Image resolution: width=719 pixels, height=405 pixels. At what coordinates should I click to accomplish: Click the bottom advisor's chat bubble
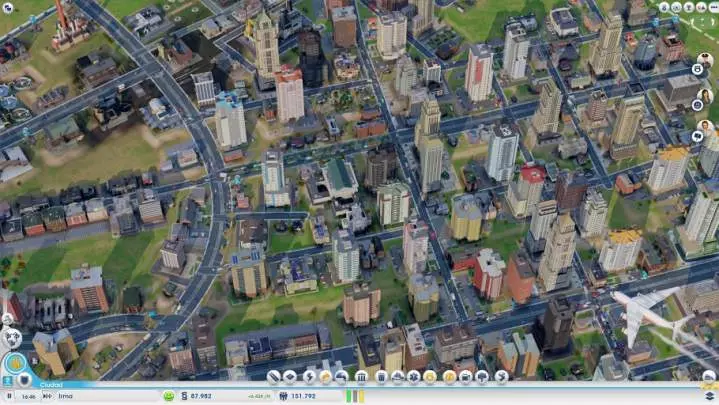[x=697, y=137]
